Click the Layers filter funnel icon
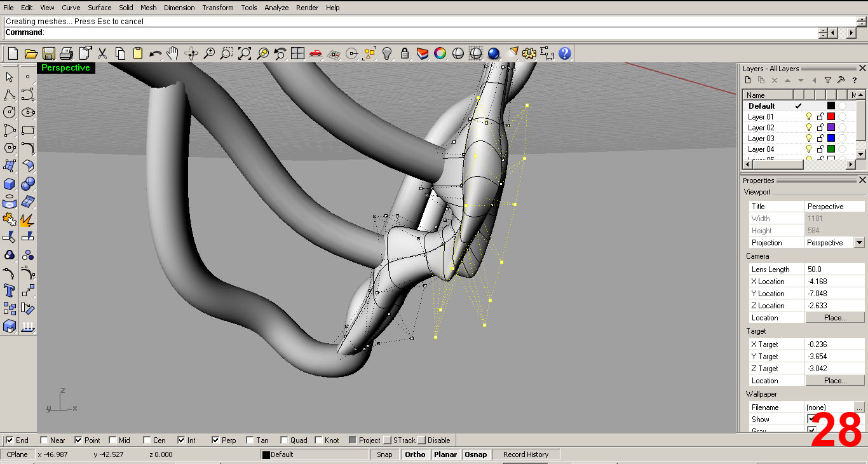This screenshot has height=464, width=868. (x=827, y=80)
